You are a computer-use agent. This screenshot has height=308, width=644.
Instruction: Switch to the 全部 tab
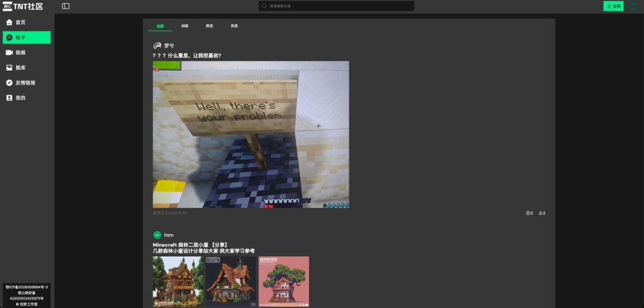[160, 26]
